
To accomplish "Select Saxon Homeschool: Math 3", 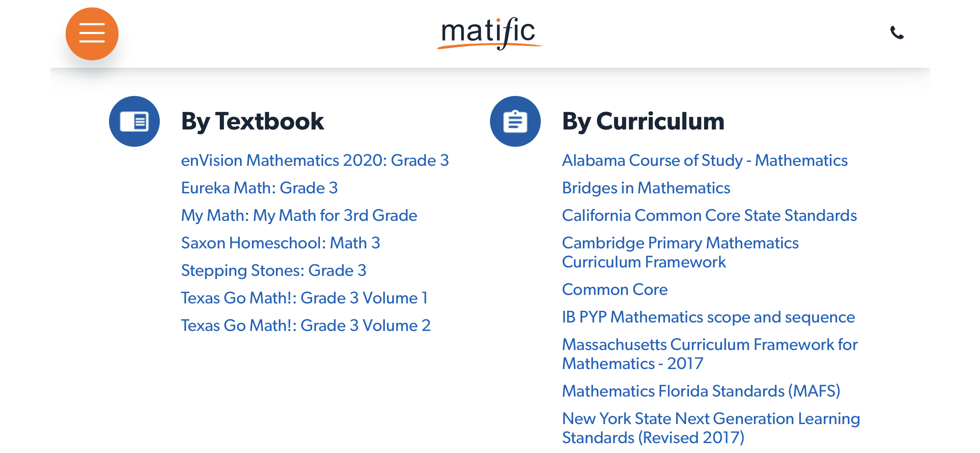I will [x=281, y=243].
